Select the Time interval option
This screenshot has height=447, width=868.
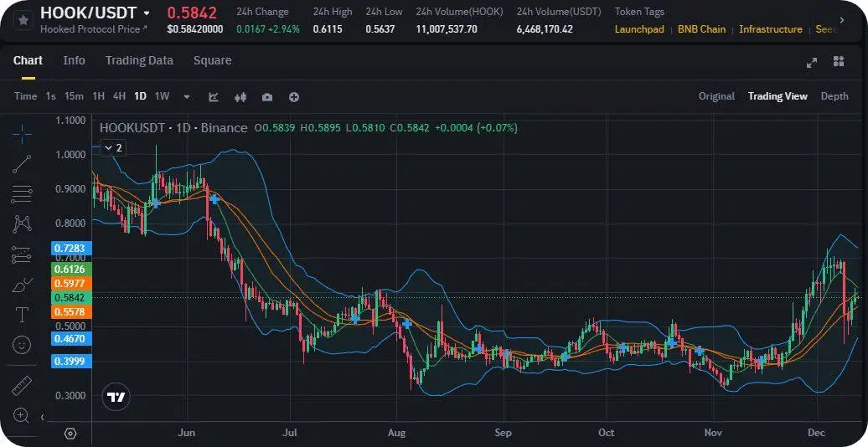coord(25,96)
